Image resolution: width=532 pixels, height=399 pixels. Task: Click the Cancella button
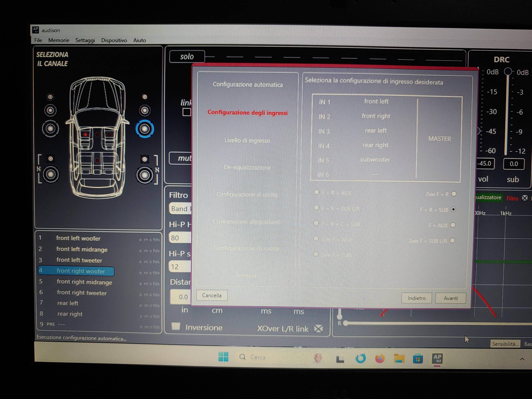212,295
